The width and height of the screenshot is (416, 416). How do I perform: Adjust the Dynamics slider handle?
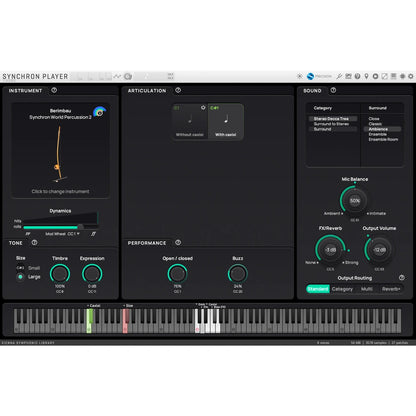80,227
